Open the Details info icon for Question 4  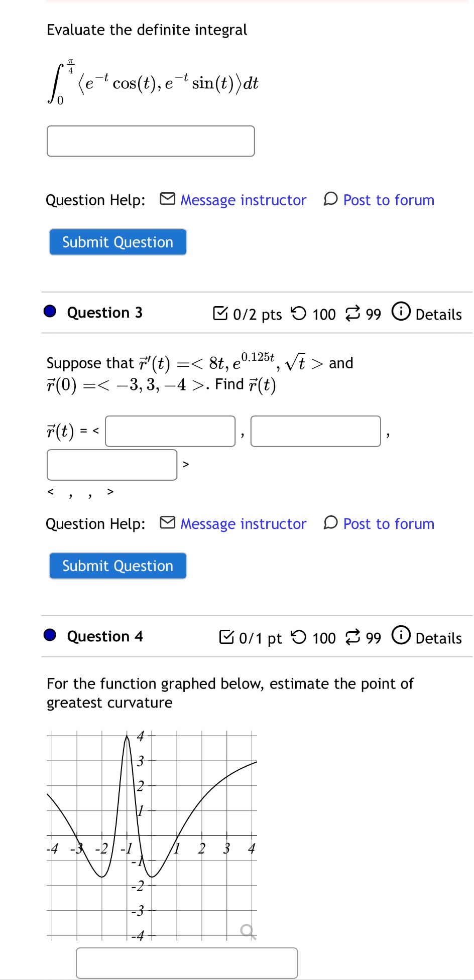tap(401, 636)
